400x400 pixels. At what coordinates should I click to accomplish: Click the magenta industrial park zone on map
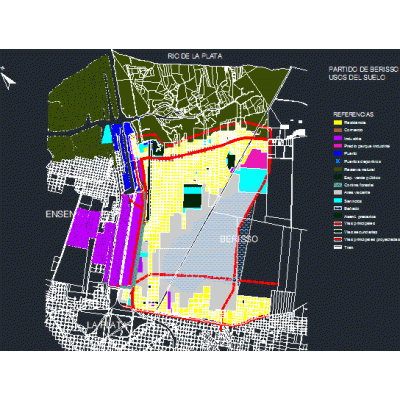coord(256,159)
